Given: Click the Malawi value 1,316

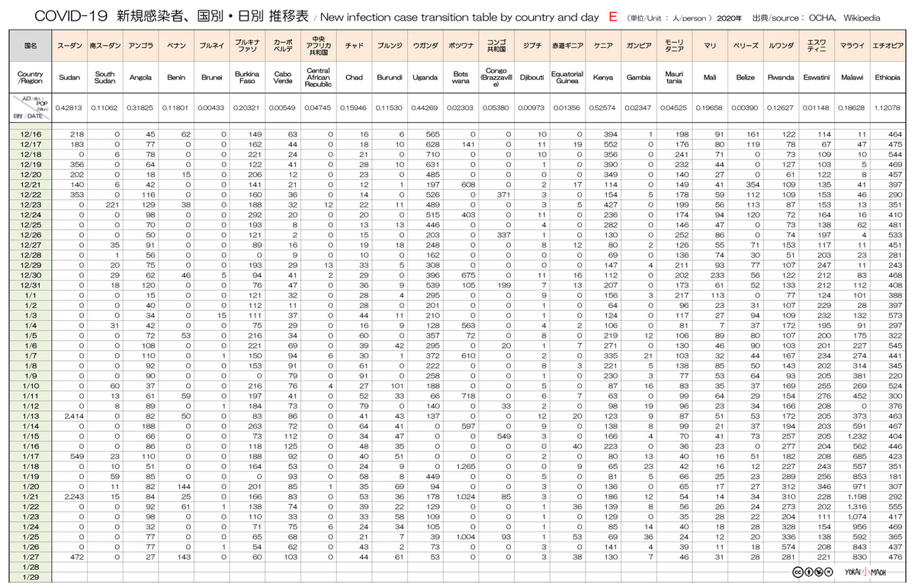Looking at the screenshot, I should 857,506.
